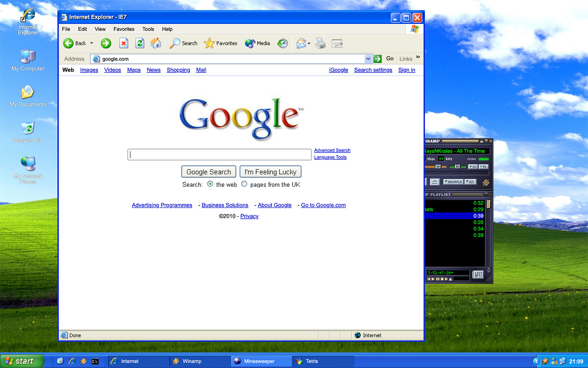Go to the Home page icon
Viewport: 588px width, 368px height.
tap(156, 43)
